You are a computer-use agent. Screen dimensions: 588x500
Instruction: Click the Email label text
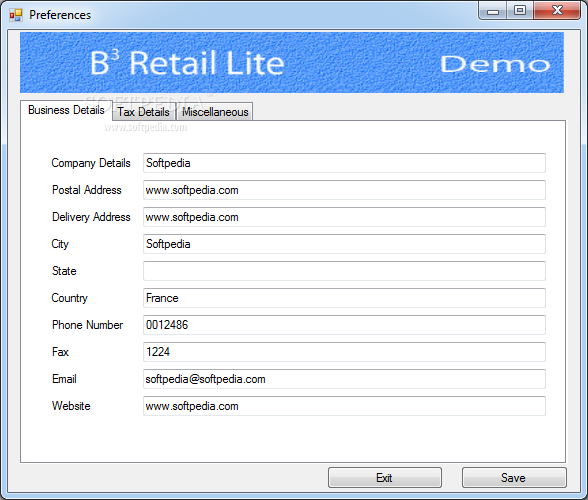(64, 379)
